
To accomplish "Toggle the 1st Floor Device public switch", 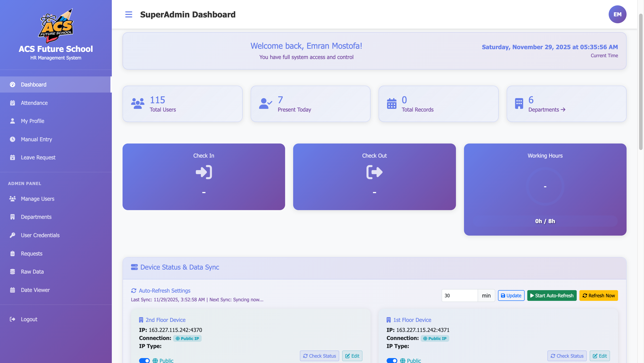I will [392, 361].
